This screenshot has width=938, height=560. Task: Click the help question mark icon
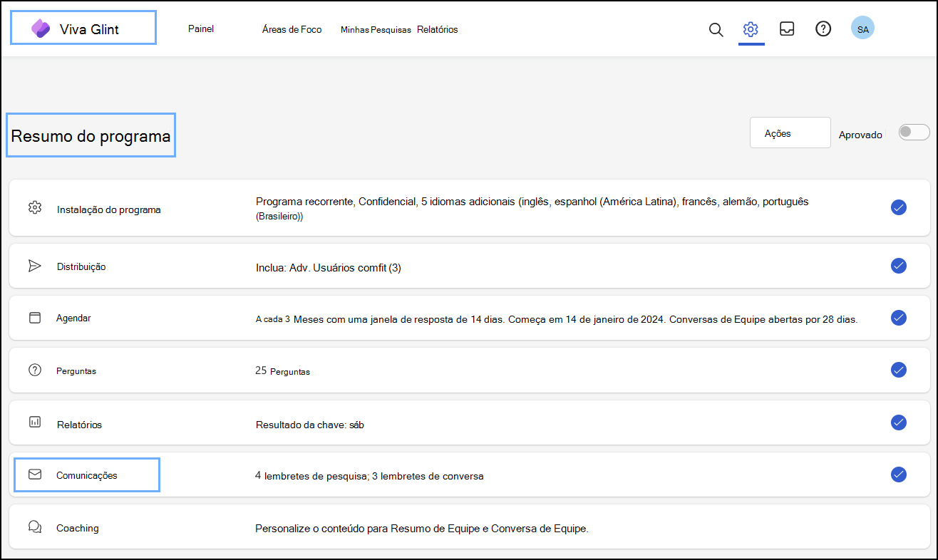point(823,29)
